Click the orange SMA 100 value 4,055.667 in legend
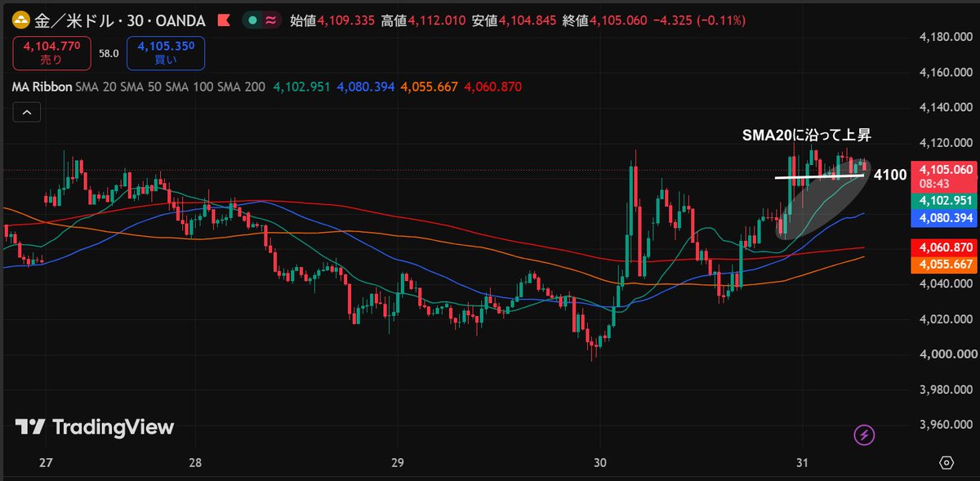This screenshot has height=481, width=980. (x=429, y=87)
